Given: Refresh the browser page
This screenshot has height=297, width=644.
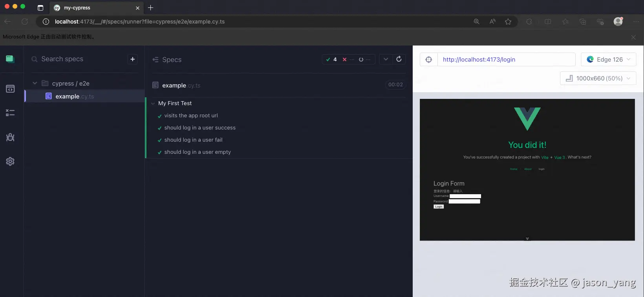Looking at the screenshot, I should click(x=25, y=22).
